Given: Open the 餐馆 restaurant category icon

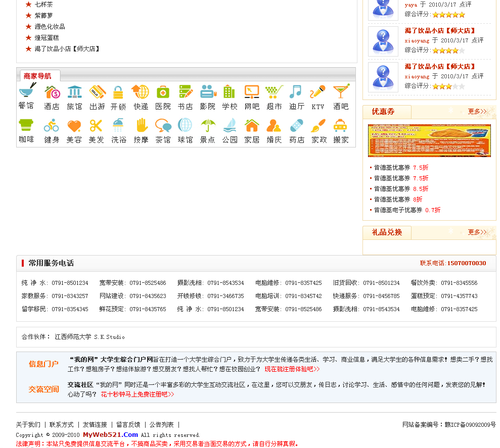Looking at the screenshot, I should click(27, 89).
